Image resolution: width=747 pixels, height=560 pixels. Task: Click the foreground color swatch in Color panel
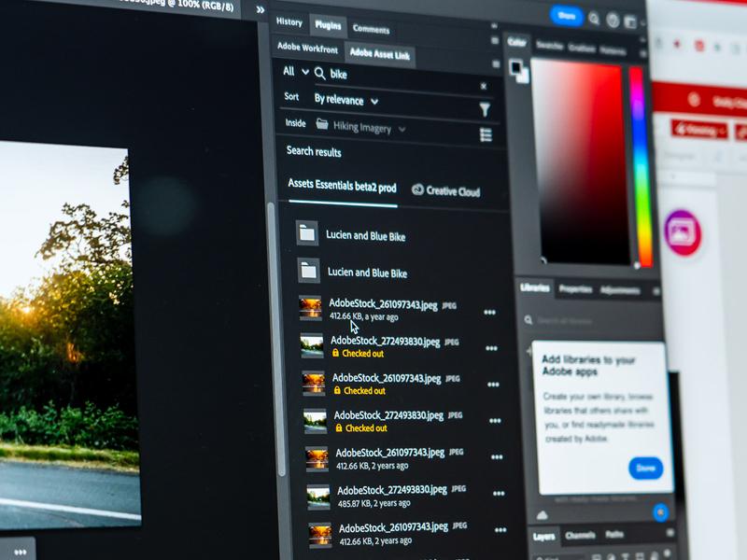[515, 67]
